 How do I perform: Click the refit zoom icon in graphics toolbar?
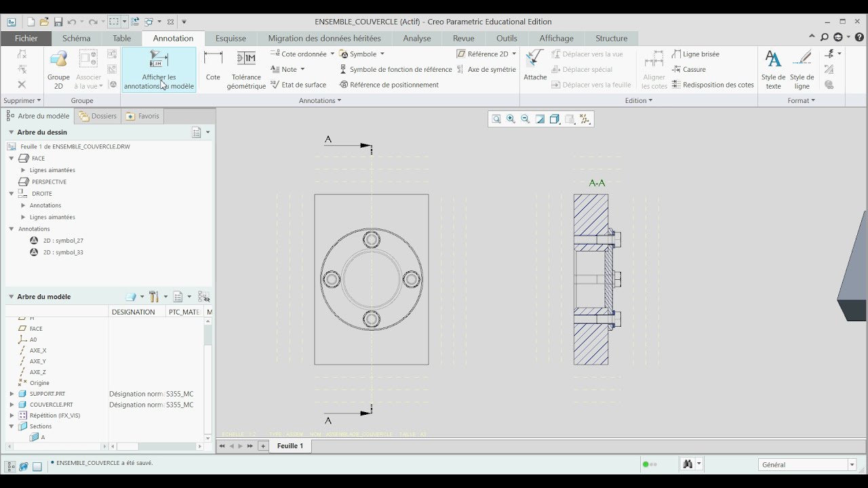click(496, 119)
